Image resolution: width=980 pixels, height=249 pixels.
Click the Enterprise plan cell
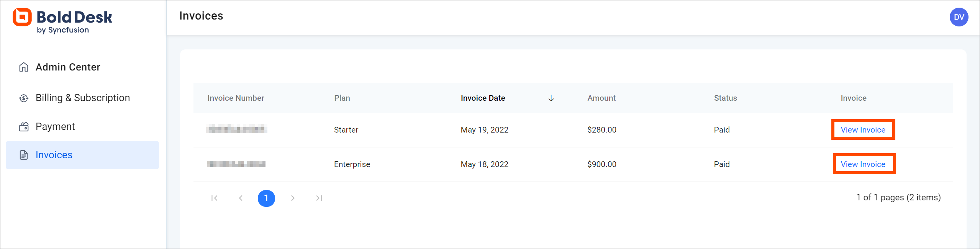[x=352, y=164]
